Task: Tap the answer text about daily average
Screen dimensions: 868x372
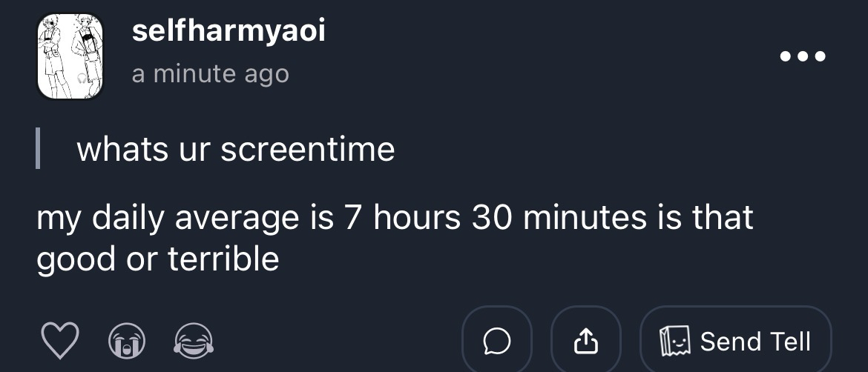Action: pos(395,219)
